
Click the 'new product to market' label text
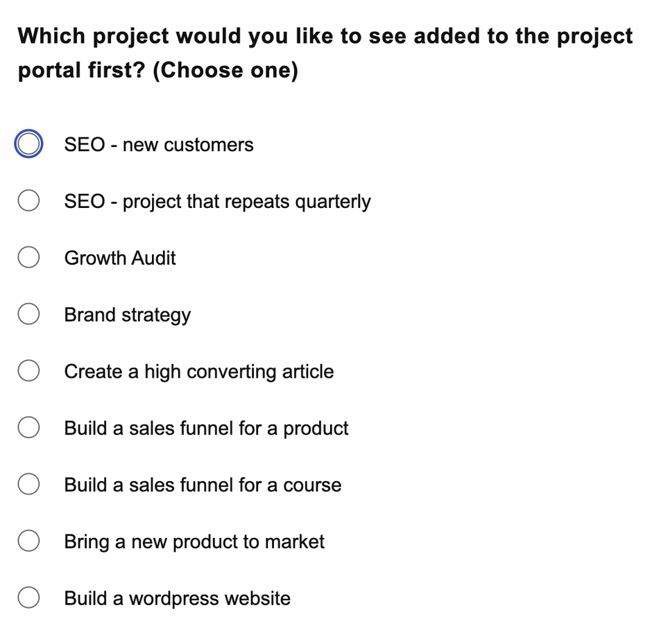click(x=228, y=542)
